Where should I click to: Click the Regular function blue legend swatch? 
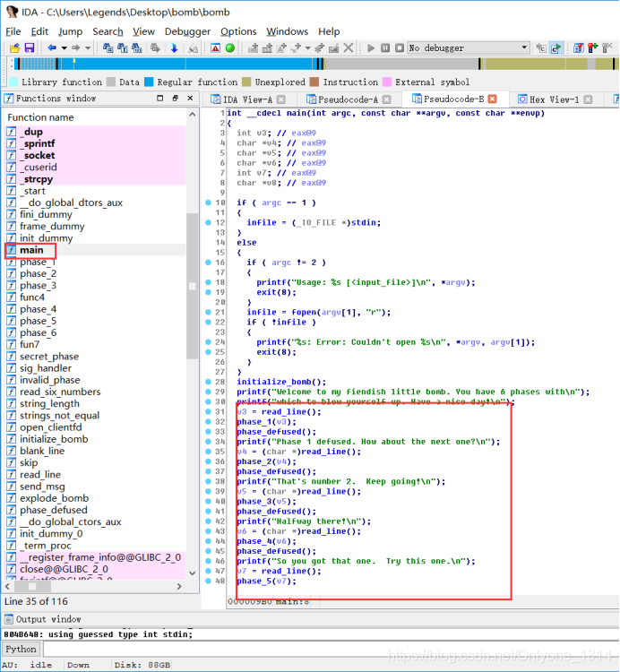(149, 82)
